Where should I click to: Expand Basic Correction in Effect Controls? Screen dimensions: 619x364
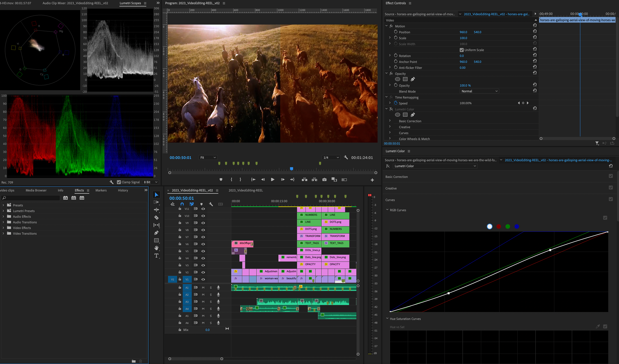pos(390,121)
